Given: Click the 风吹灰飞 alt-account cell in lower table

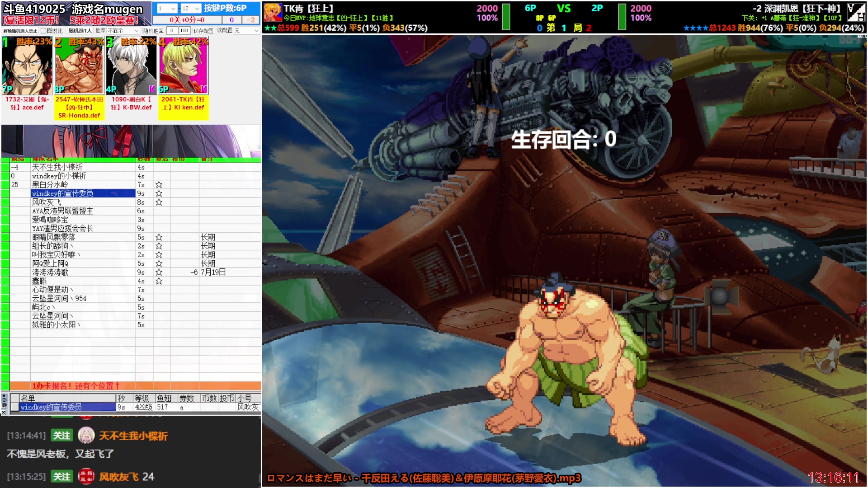Looking at the screenshot, I should pyautogui.click(x=248, y=407).
